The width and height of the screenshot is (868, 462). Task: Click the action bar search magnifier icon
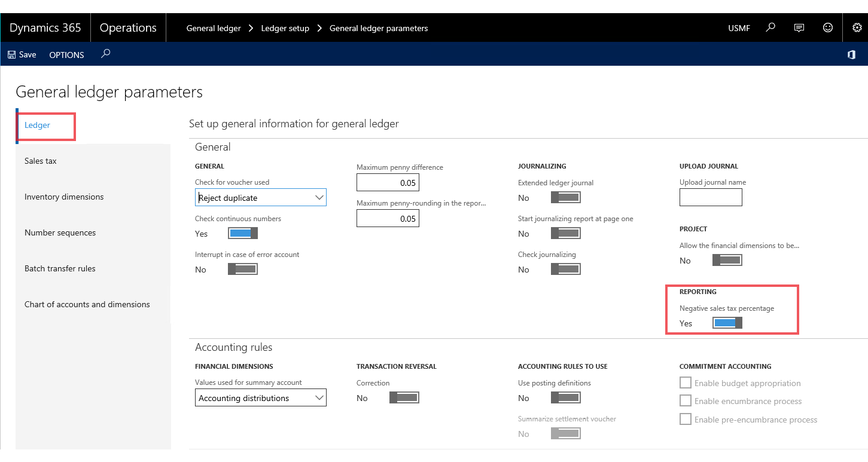click(106, 54)
